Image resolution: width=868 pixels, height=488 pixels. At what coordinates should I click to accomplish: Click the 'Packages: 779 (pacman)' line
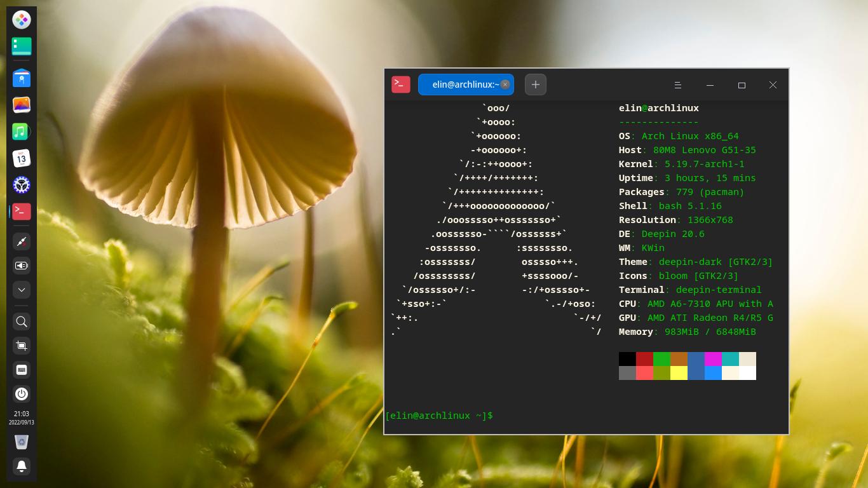[682, 192]
